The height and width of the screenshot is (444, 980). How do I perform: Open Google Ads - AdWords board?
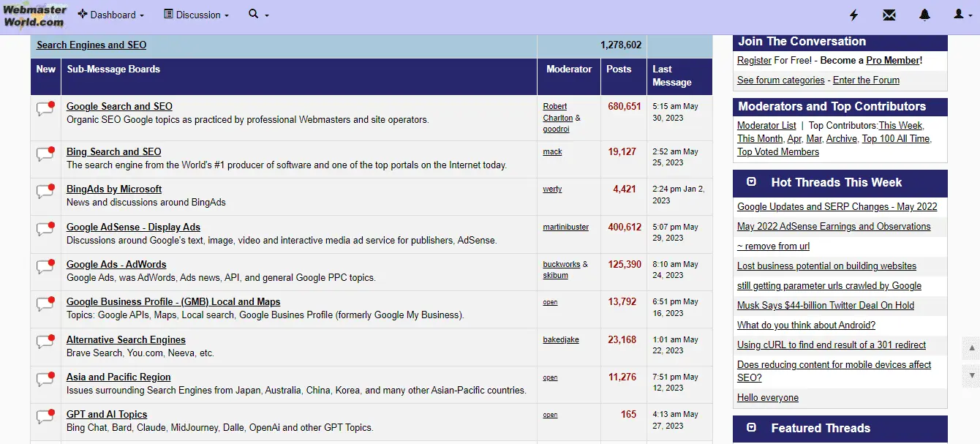tap(116, 265)
